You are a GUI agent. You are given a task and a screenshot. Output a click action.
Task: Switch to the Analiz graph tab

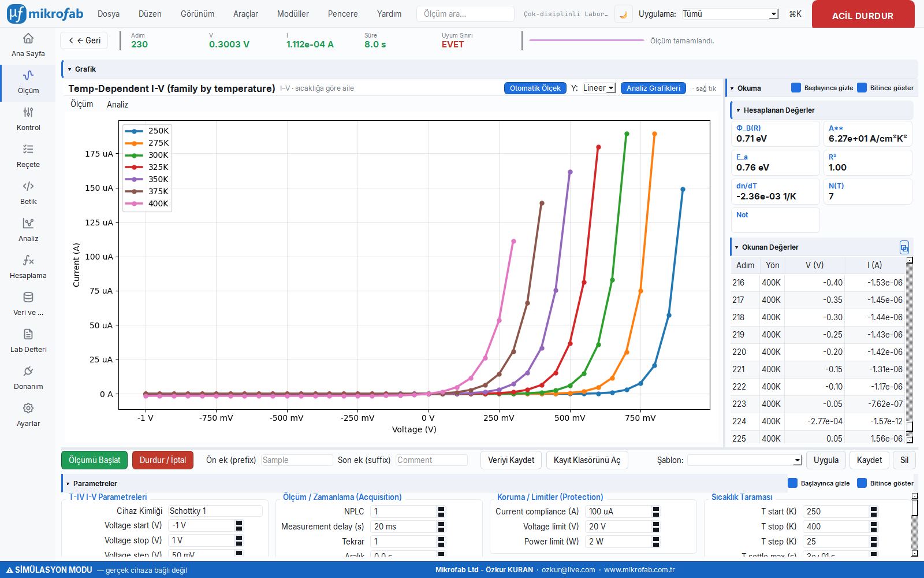coord(117,105)
